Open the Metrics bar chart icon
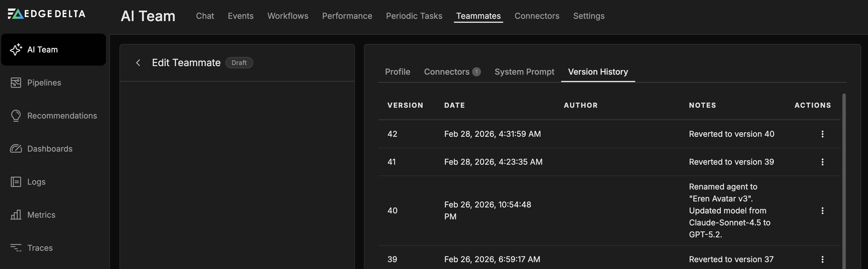The width and height of the screenshot is (868, 269). pyautogui.click(x=16, y=215)
